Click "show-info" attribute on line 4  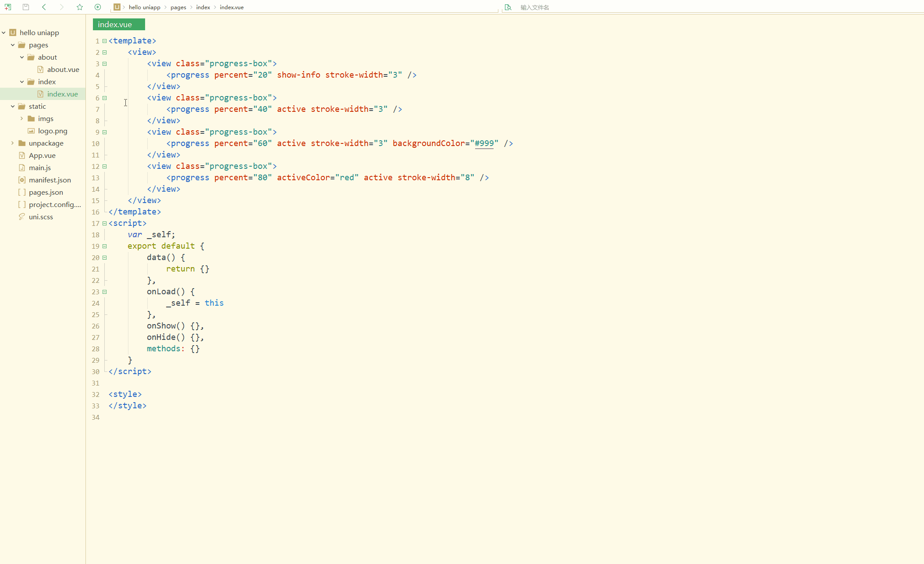(x=299, y=75)
